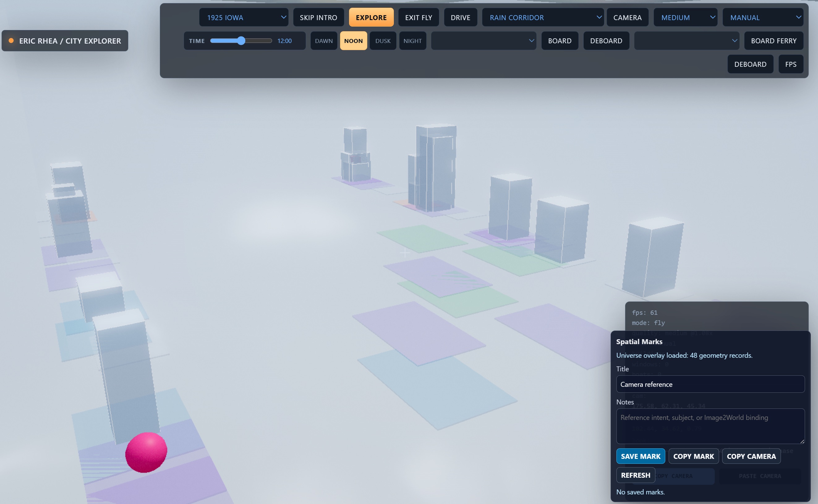Open the empty dropdown before BOARD FERRY
The height and width of the screenshot is (504, 818).
point(686,41)
